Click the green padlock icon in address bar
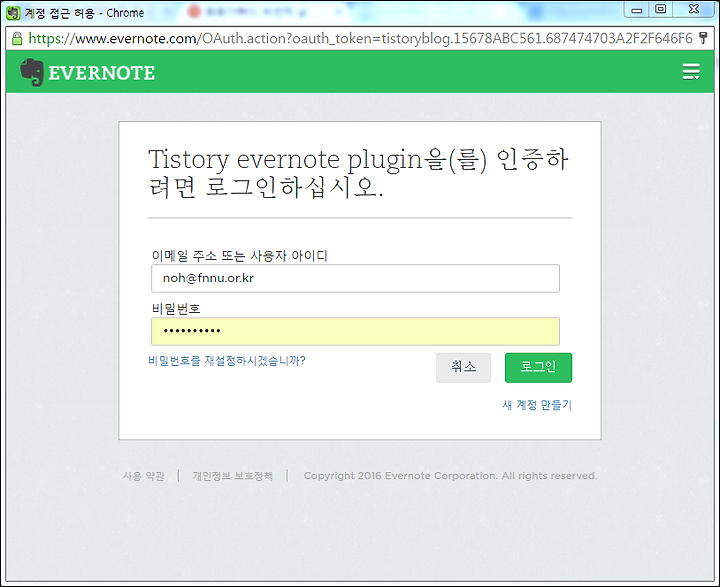720x587 pixels. (17, 38)
